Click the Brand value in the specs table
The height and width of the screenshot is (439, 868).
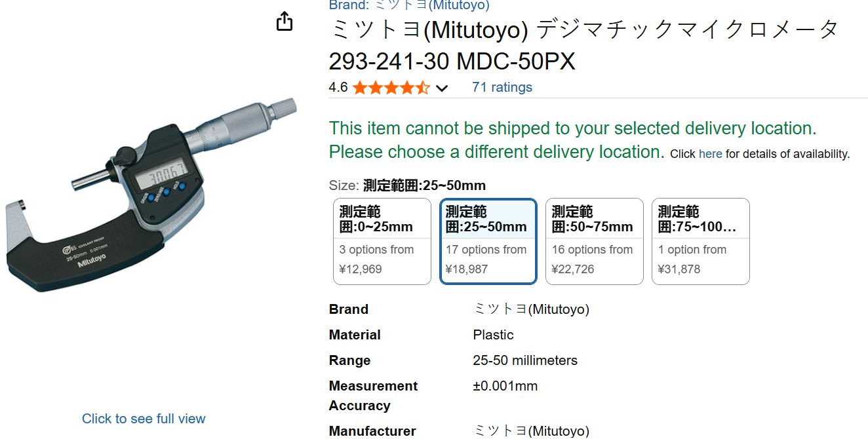(x=531, y=309)
